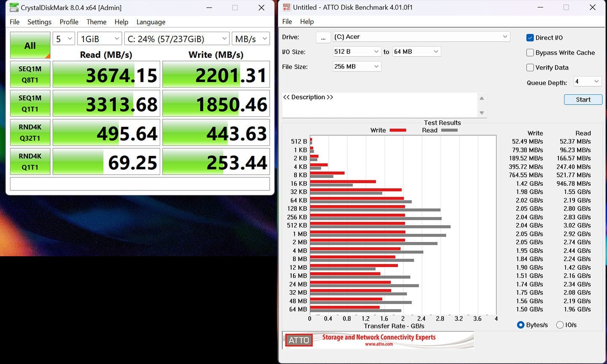This screenshot has height=364, width=607.
Task: Click the description scrollbar up arrow
Action: point(481,98)
